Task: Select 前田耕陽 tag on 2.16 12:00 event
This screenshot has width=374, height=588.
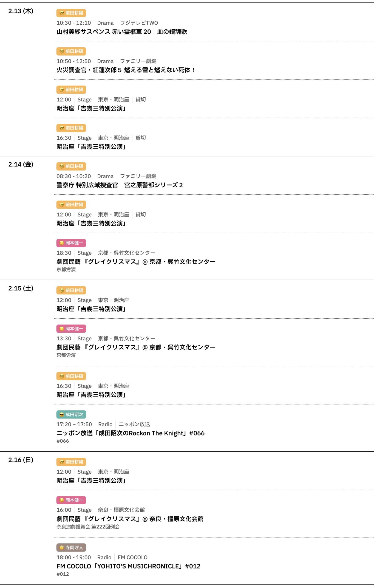Action: click(x=71, y=462)
